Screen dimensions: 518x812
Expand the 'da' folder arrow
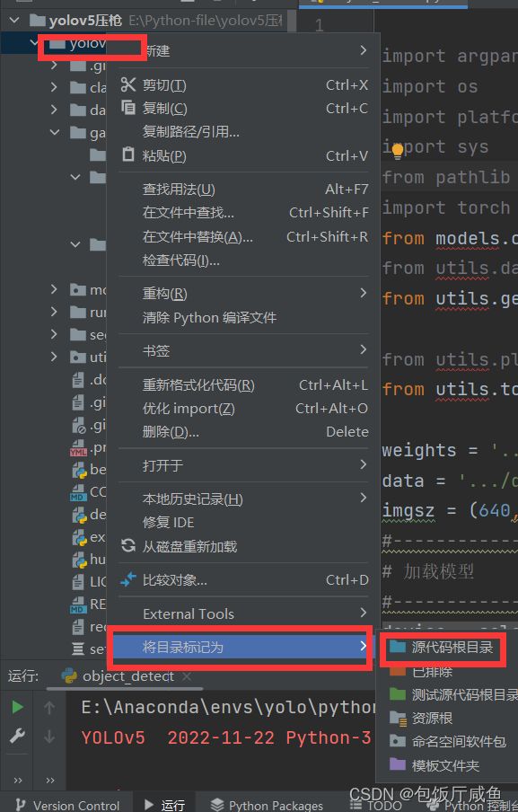(54, 110)
